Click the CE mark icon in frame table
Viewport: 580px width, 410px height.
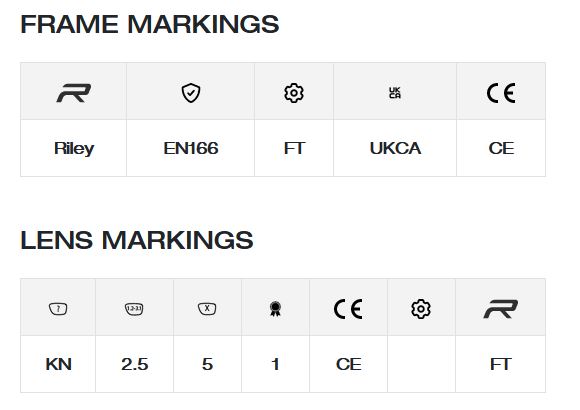[501, 93]
